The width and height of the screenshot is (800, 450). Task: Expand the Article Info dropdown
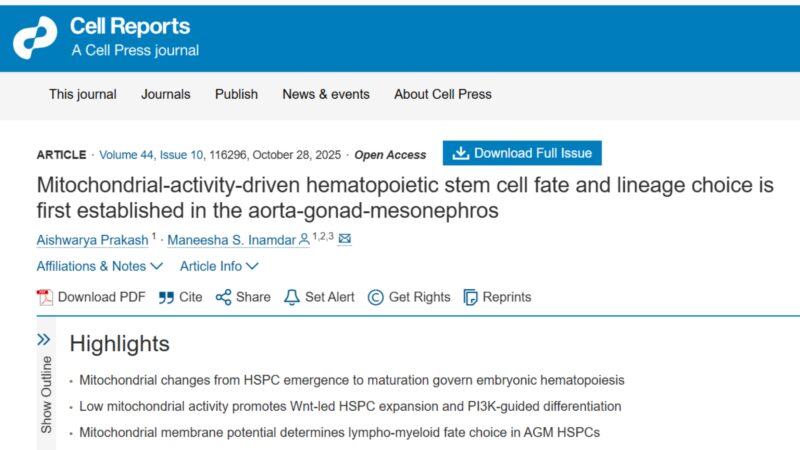[219, 266]
